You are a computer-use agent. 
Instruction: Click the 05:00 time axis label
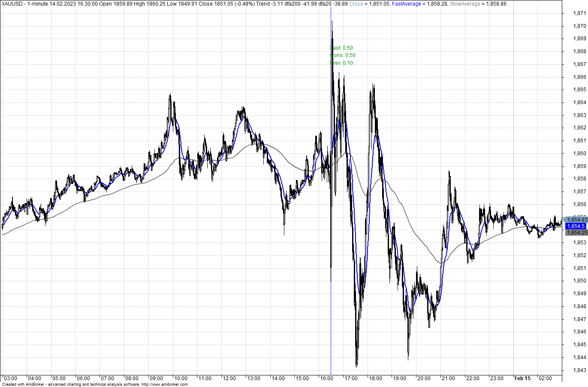(x=59, y=378)
